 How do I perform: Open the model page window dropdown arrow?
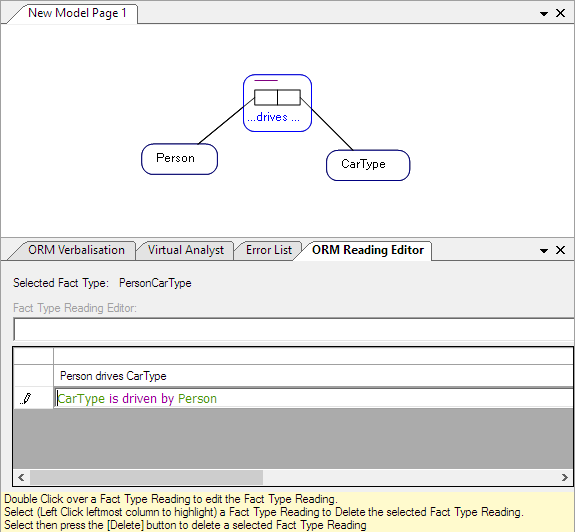544,14
